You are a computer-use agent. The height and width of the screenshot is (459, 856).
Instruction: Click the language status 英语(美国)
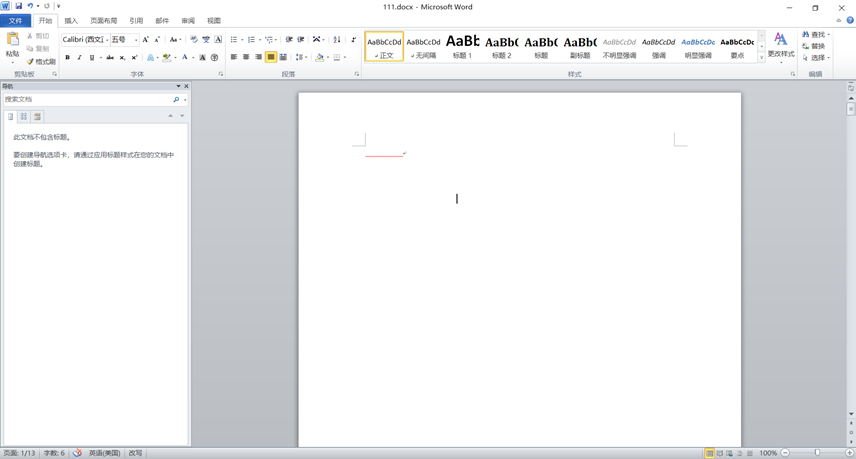pyautogui.click(x=104, y=453)
